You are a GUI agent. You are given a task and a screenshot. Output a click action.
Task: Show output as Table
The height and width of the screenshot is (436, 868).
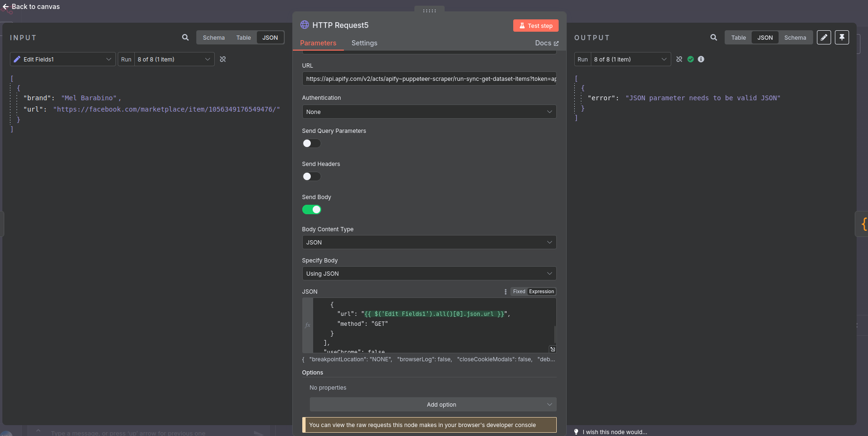pyautogui.click(x=738, y=37)
